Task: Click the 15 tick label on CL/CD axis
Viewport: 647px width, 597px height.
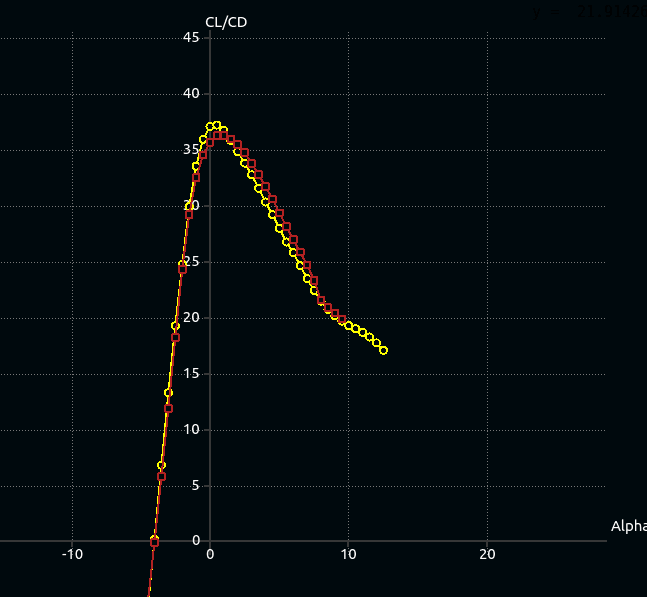Action: pyautogui.click(x=191, y=374)
